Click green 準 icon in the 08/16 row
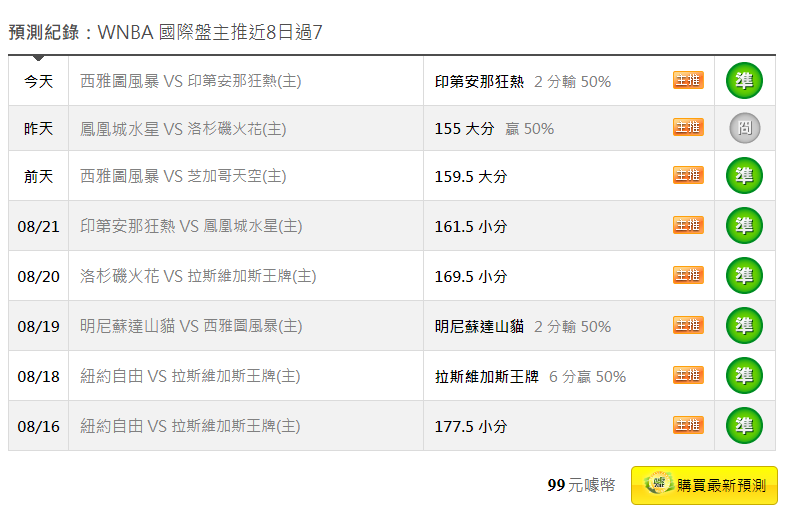Screen dimensions: 792x520 pyautogui.click(x=744, y=426)
